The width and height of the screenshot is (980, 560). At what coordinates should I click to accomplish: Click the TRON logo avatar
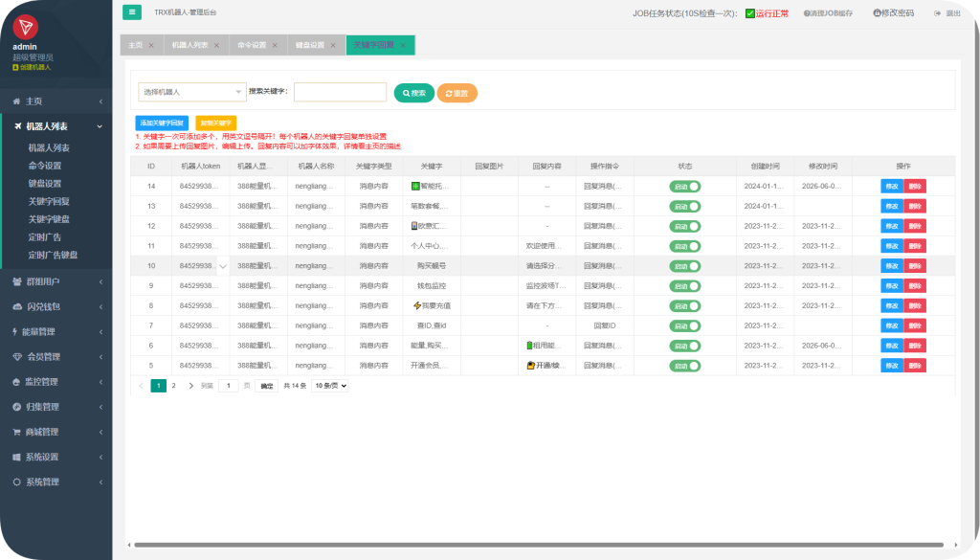[x=26, y=27]
